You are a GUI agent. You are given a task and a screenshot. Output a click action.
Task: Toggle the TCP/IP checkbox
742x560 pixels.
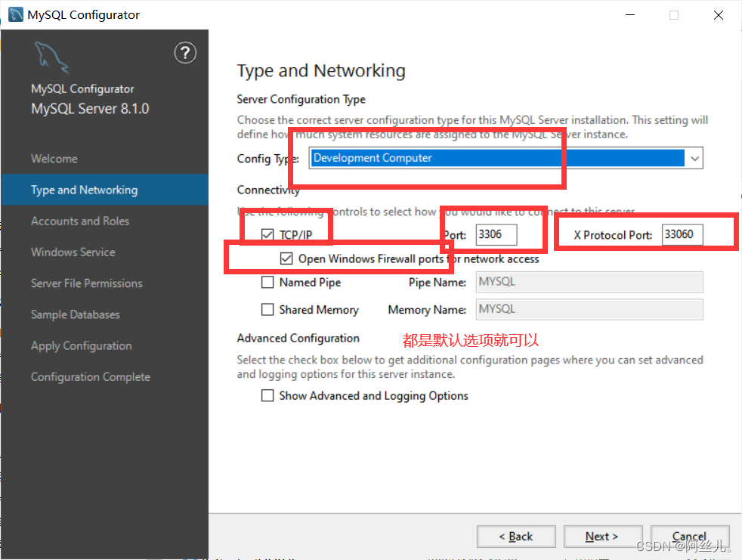pyautogui.click(x=267, y=234)
